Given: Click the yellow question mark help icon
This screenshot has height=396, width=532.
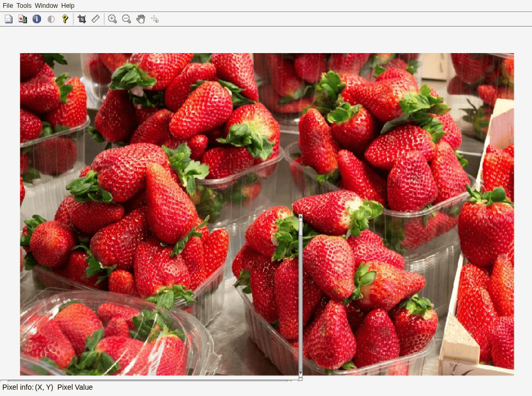Looking at the screenshot, I should pyautogui.click(x=65, y=19).
